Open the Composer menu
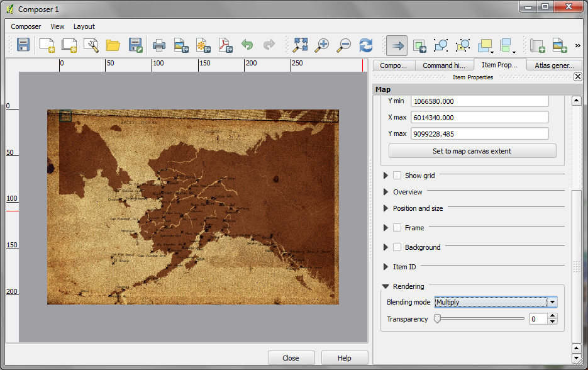 [25, 26]
